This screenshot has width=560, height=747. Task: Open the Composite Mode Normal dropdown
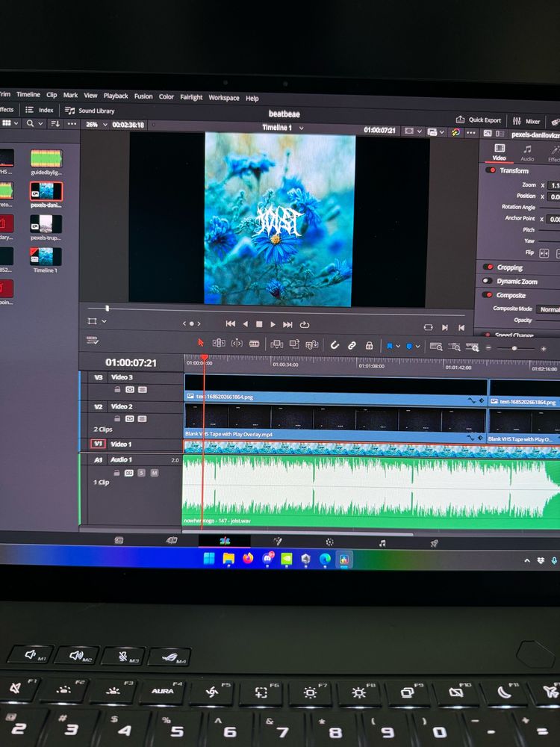point(548,309)
